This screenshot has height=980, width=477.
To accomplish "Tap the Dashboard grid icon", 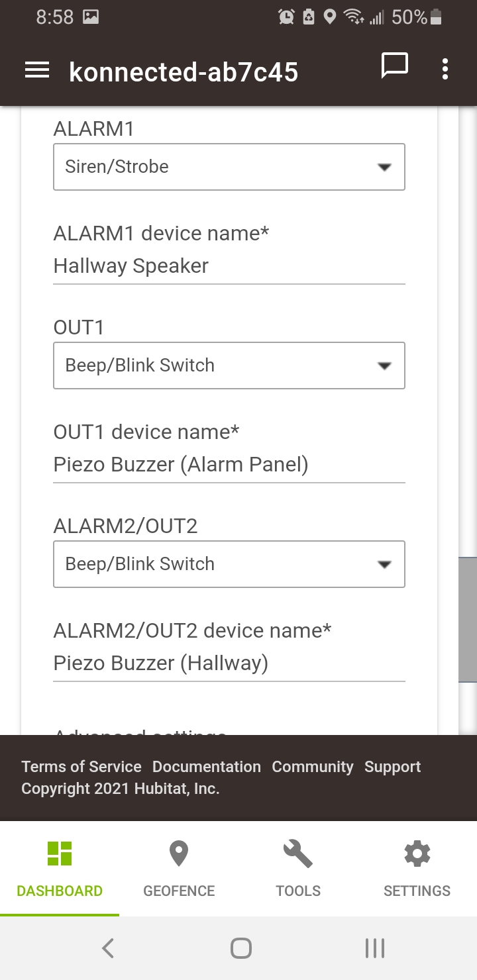I will (60, 854).
